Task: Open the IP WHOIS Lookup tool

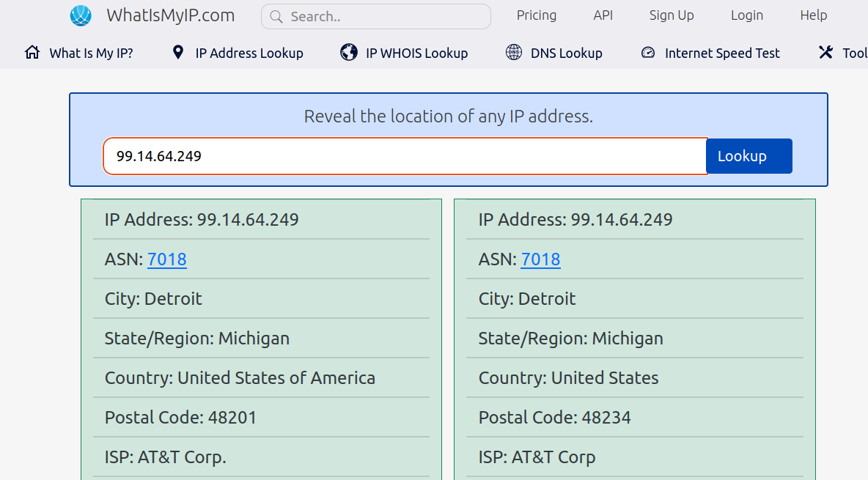Action: point(417,53)
